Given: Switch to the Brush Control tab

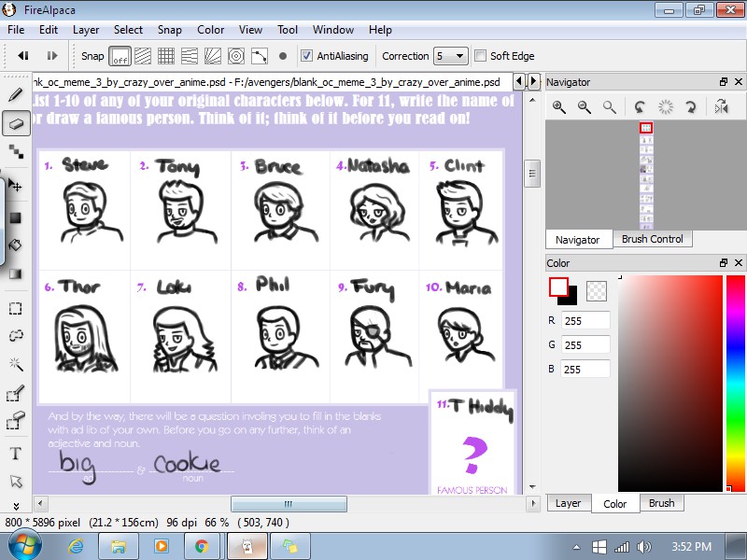Looking at the screenshot, I should click(652, 239).
